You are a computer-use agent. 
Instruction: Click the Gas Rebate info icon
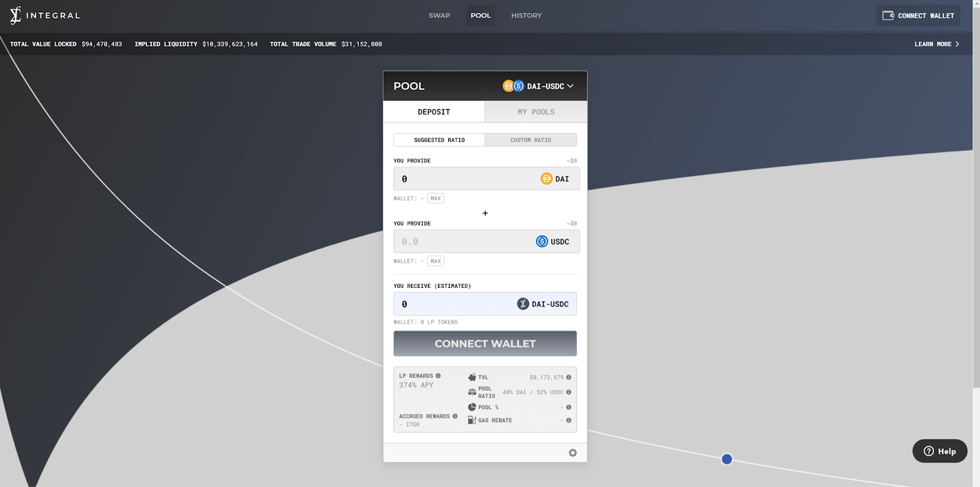pyautogui.click(x=569, y=420)
